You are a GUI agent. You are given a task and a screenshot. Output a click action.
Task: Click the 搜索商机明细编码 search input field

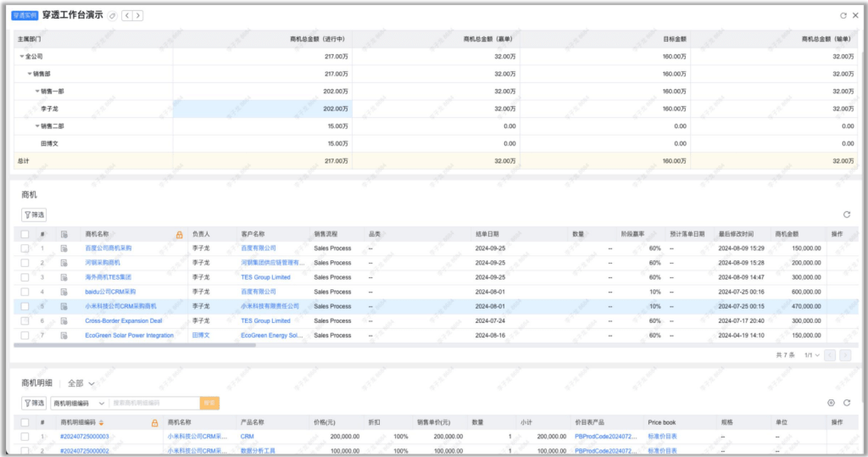coord(153,404)
